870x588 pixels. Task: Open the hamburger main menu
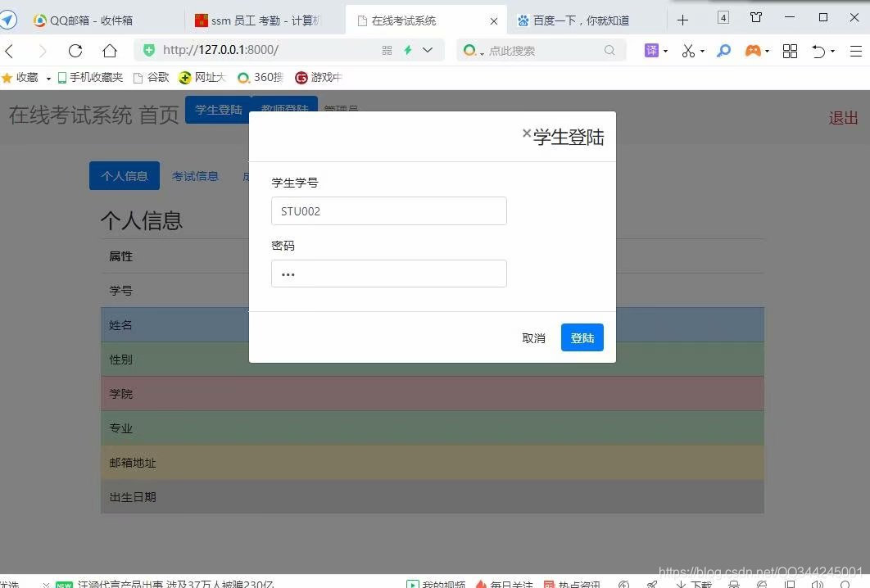coord(856,51)
